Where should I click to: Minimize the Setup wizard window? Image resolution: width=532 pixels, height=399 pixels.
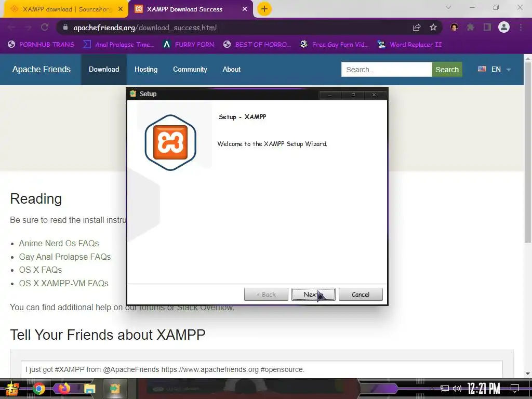point(329,95)
